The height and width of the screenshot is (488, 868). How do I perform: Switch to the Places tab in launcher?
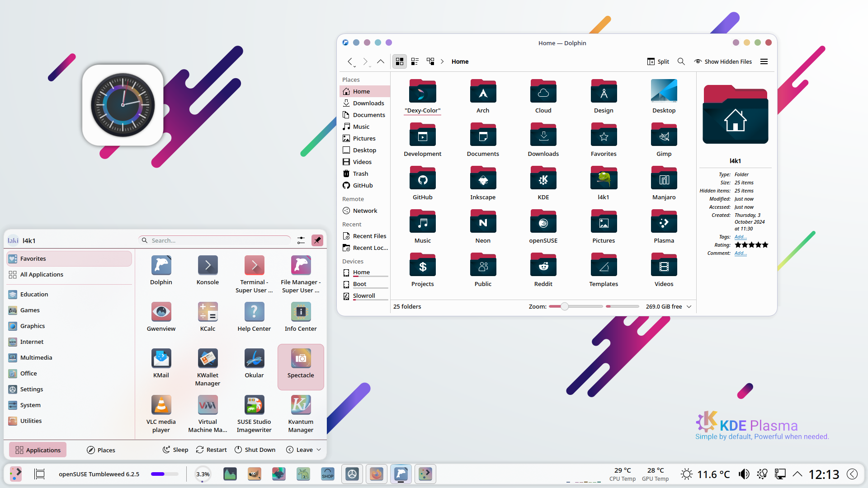(x=101, y=450)
